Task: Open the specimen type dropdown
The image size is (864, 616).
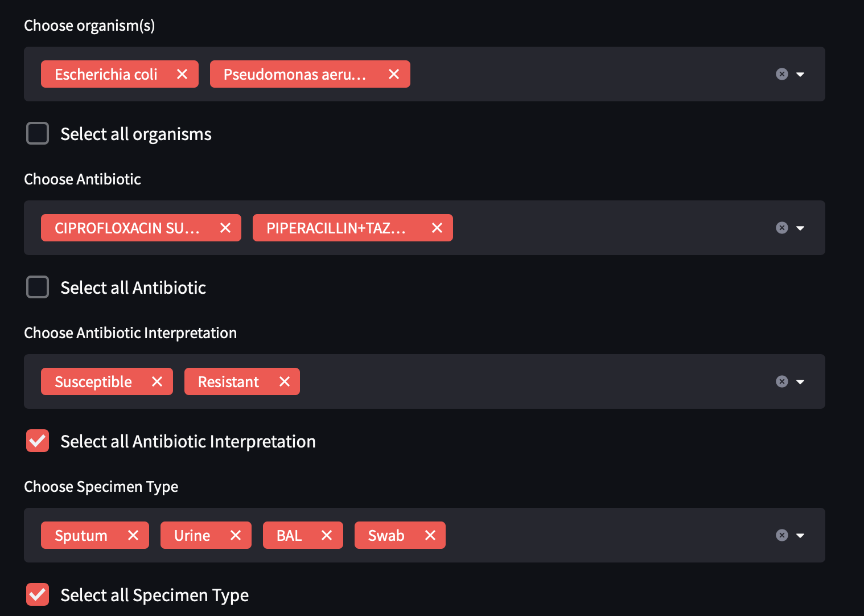Action: [x=801, y=535]
